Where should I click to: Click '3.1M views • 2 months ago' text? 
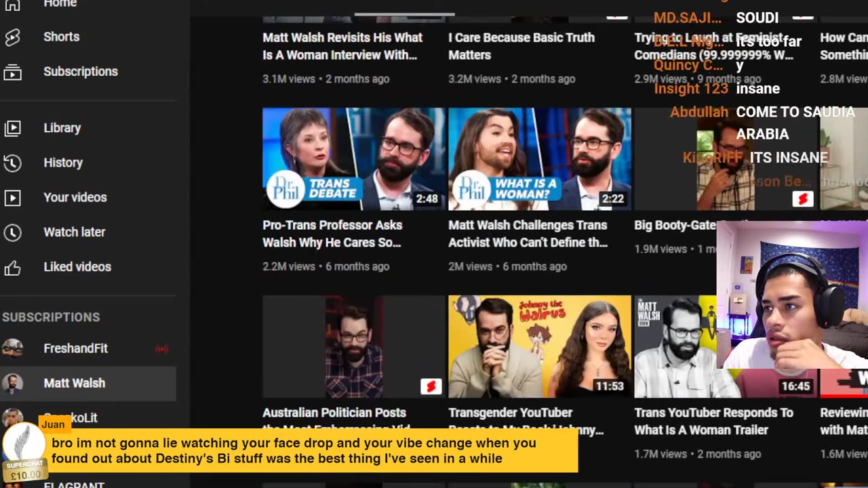pyautogui.click(x=326, y=79)
